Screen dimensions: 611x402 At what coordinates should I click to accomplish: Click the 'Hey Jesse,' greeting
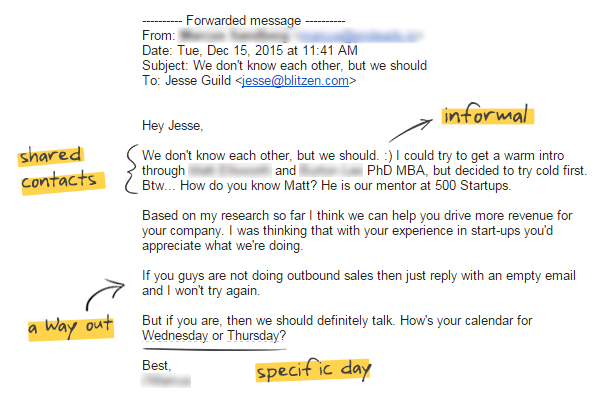(173, 125)
